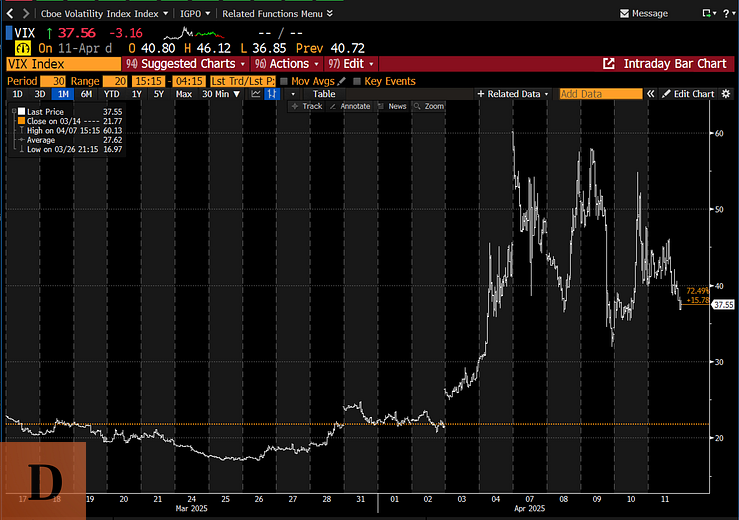This screenshot has height=520, width=739.
Task: Open the Edit dropdown menu
Action: tap(351, 64)
